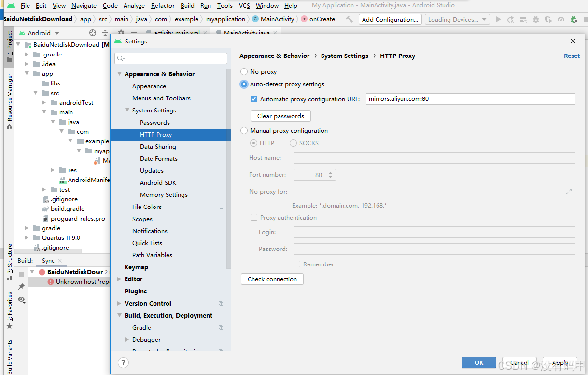Open the Refactor menu
This screenshot has height=375, width=588.
point(163,6)
